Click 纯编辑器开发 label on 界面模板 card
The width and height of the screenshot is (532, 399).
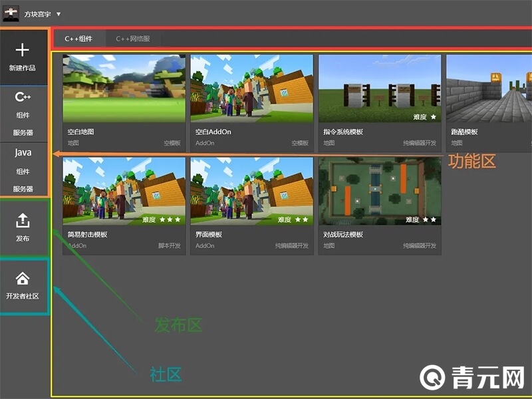click(x=292, y=245)
